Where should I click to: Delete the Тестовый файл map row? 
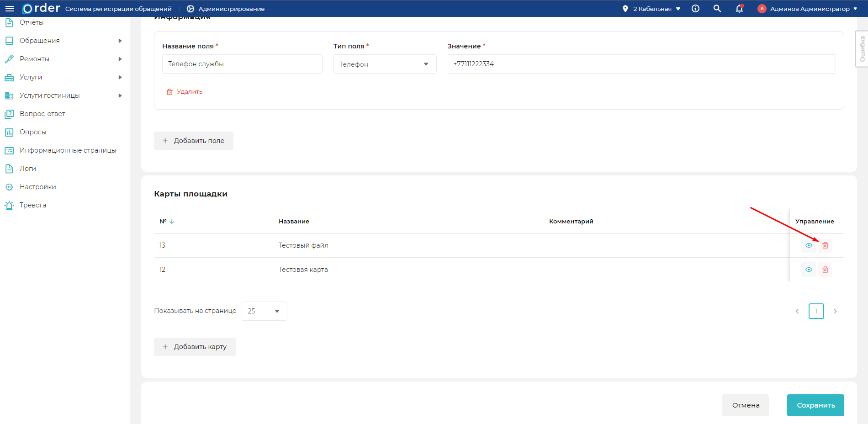pos(825,246)
